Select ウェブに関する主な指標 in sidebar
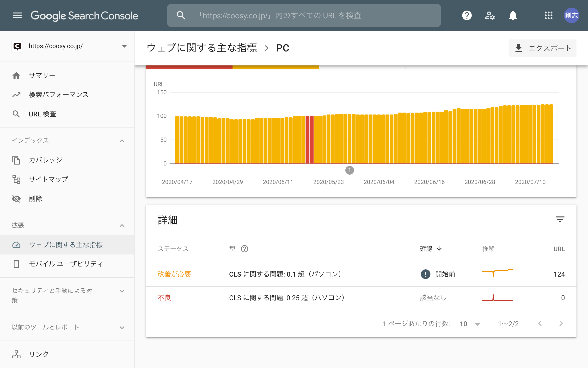 click(67, 245)
